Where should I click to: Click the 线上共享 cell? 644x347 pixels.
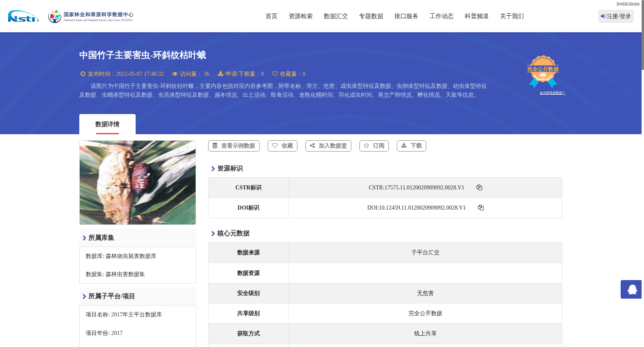(x=425, y=334)
